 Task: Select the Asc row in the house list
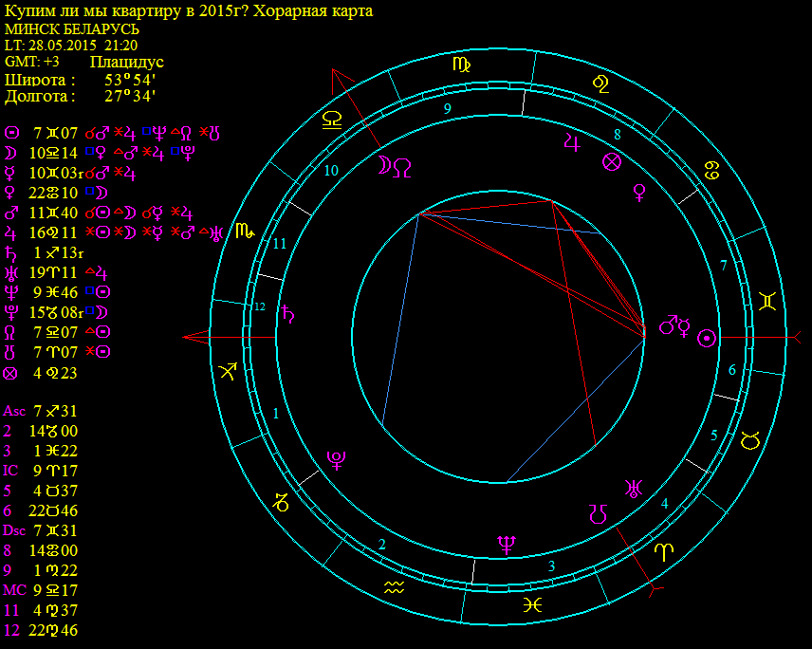(41, 411)
